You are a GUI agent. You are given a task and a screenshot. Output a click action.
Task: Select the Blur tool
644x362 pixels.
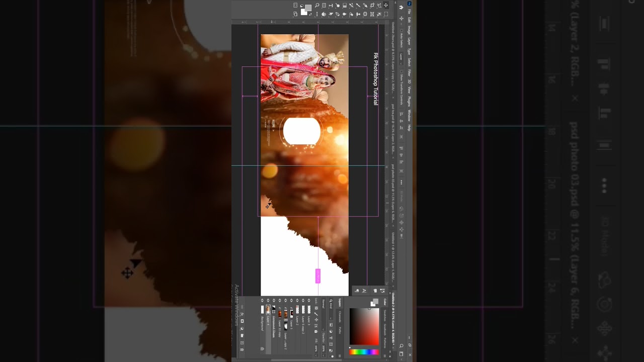(345, 14)
